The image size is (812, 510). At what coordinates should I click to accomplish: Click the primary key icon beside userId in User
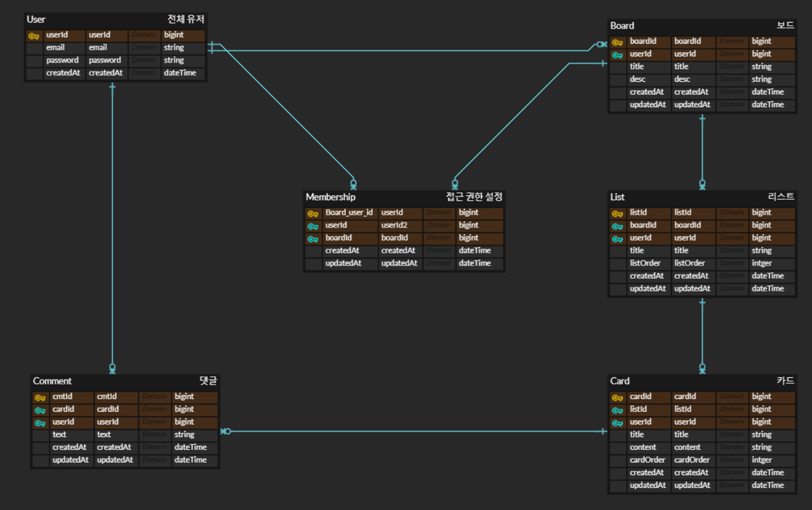[34, 35]
